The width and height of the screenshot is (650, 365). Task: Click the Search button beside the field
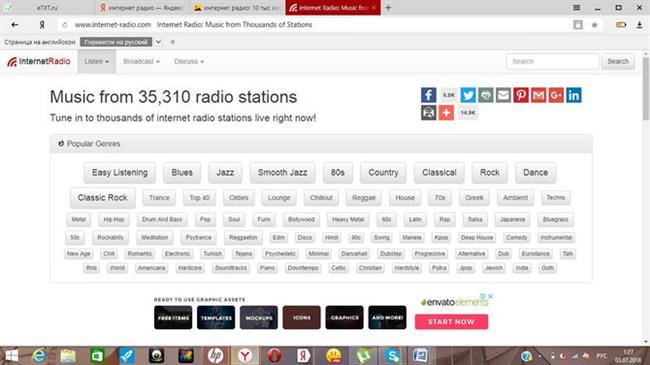coord(618,61)
